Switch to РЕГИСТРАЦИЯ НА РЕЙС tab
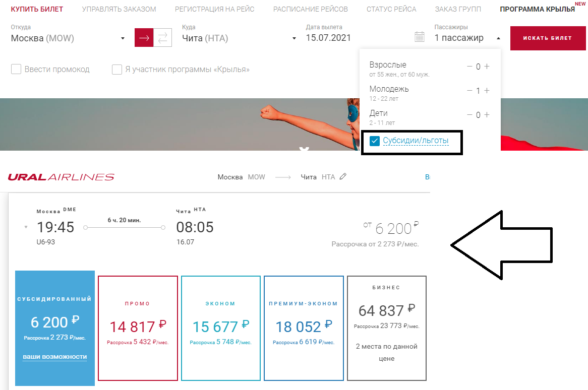The width and height of the screenshot is (588, 390). [x=214, y=9]
